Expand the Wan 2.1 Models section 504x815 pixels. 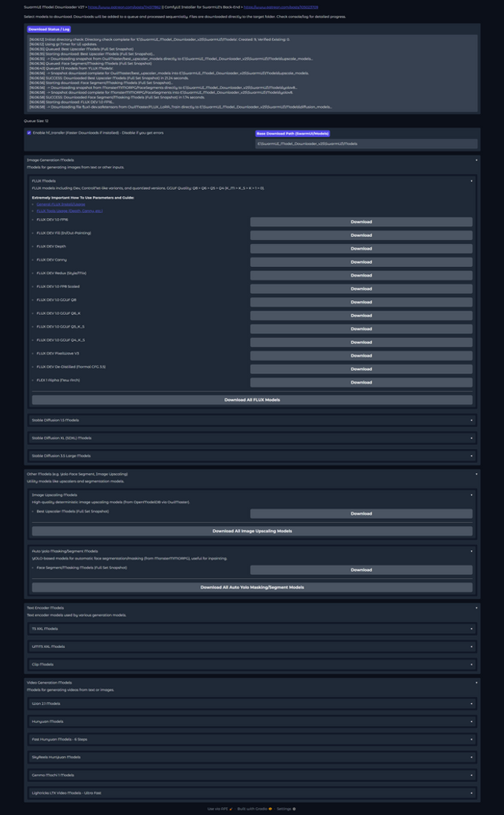click(252, 703)
